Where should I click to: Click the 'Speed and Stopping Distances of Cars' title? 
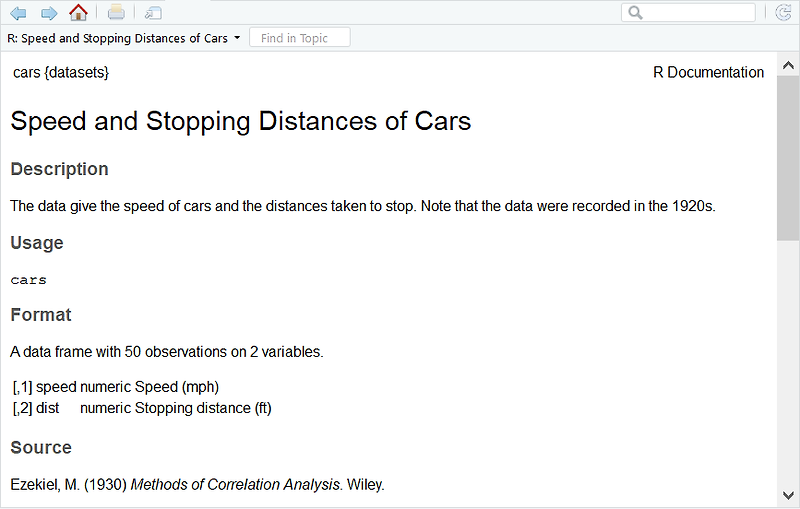click(240, 121)
